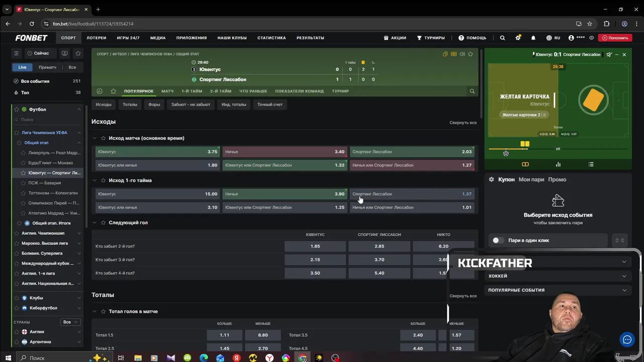The image size is (644, 362).
Task: Open settings gear in top header
Action: coord(518,38)
